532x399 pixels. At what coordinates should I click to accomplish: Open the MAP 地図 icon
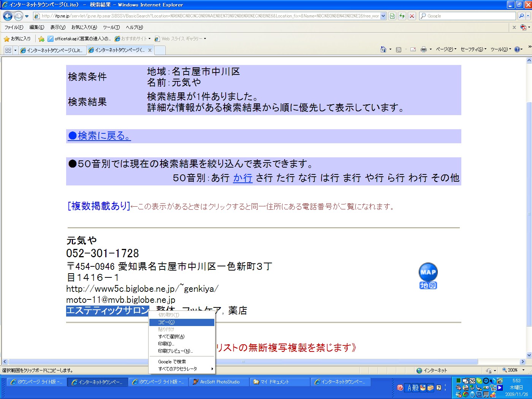click(x=428, y=276)
